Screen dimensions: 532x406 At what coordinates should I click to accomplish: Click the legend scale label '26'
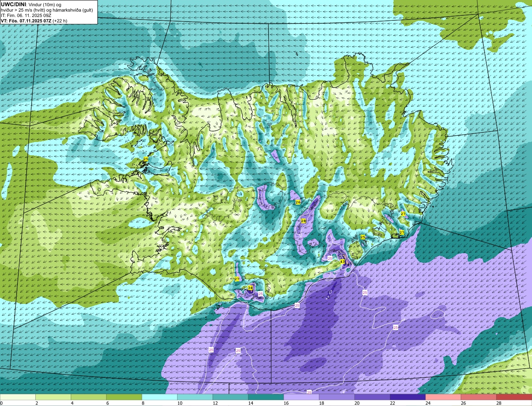pos(463,403)
